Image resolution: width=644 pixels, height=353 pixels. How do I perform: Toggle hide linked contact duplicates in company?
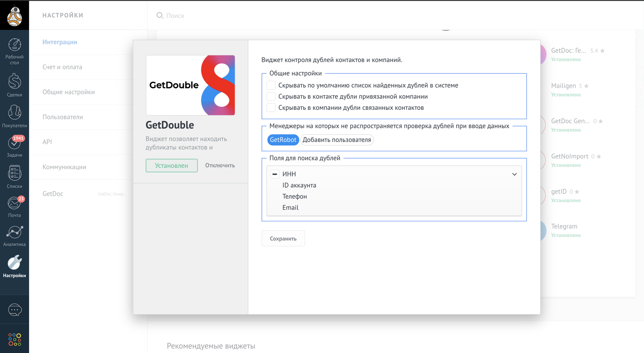(x=271, y=108)
